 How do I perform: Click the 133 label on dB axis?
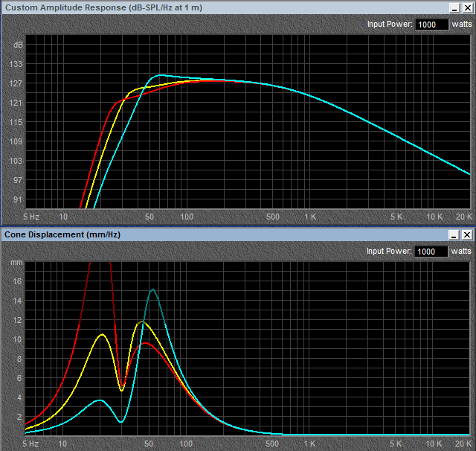pyautogui.click(x=16, y=64)
